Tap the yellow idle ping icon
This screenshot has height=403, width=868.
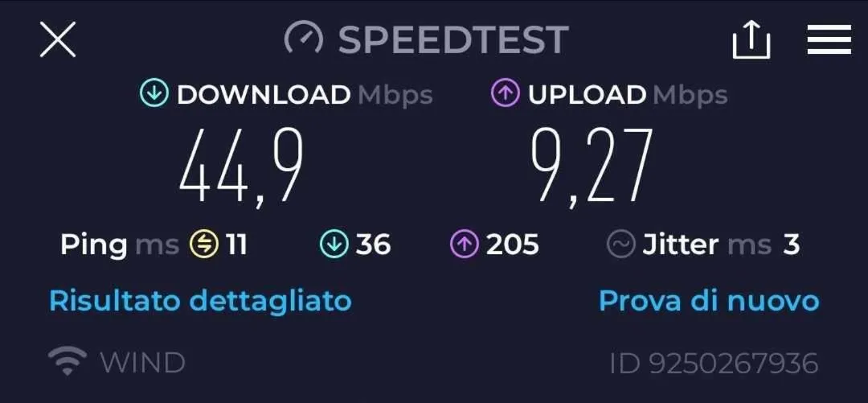point(204,245)
